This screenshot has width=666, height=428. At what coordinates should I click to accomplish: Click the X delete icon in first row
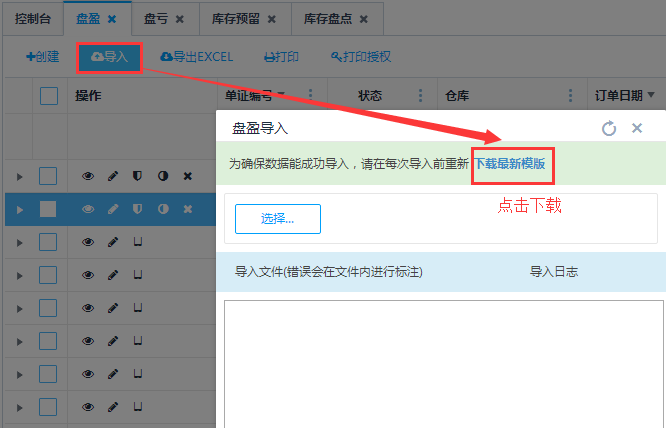(187, 176)
